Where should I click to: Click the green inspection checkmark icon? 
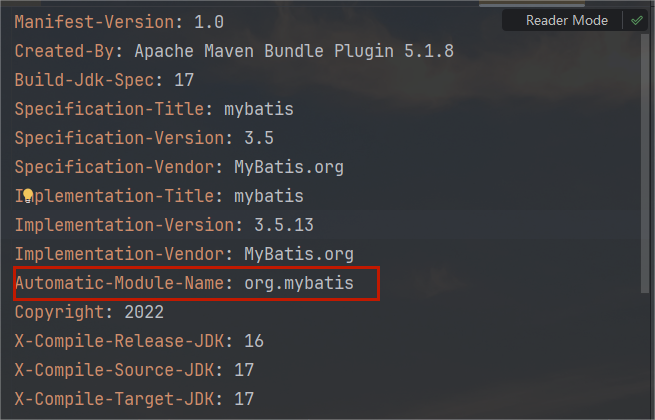(636, 20)
